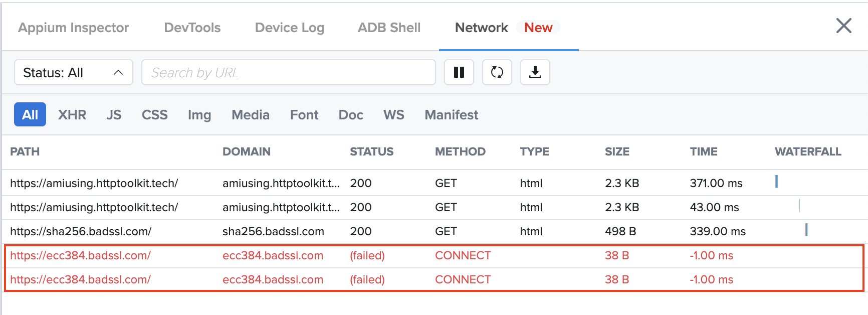Show only CSS requests

pyautogui.click(x=154, y=115)
